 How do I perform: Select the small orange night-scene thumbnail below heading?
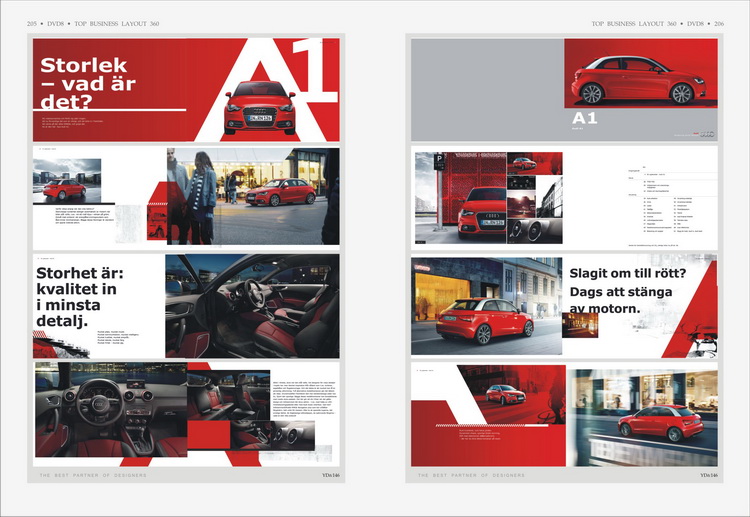(x=580, y=325)
